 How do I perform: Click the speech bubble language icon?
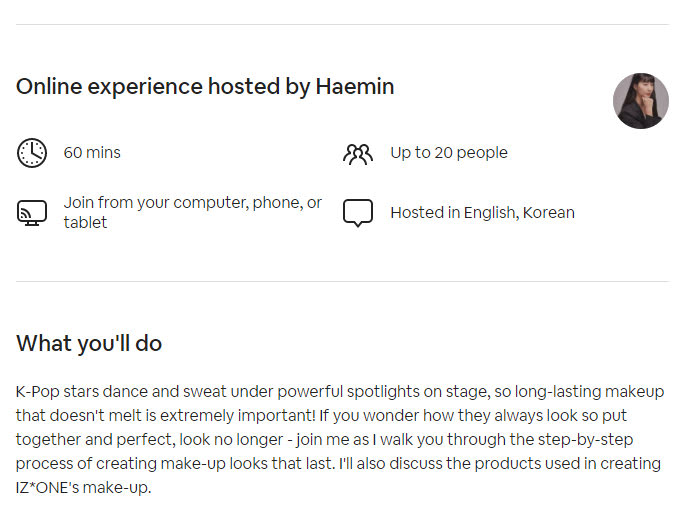coord(357,213)
